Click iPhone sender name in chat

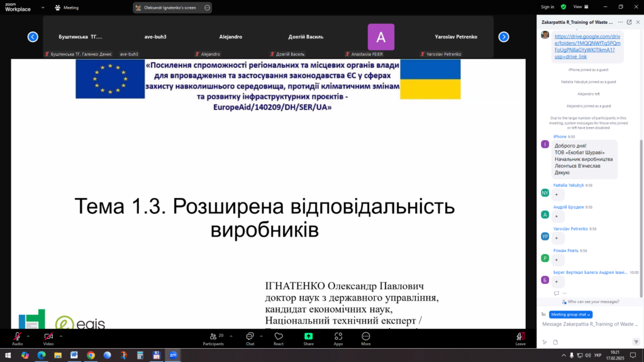coord(559,136)
